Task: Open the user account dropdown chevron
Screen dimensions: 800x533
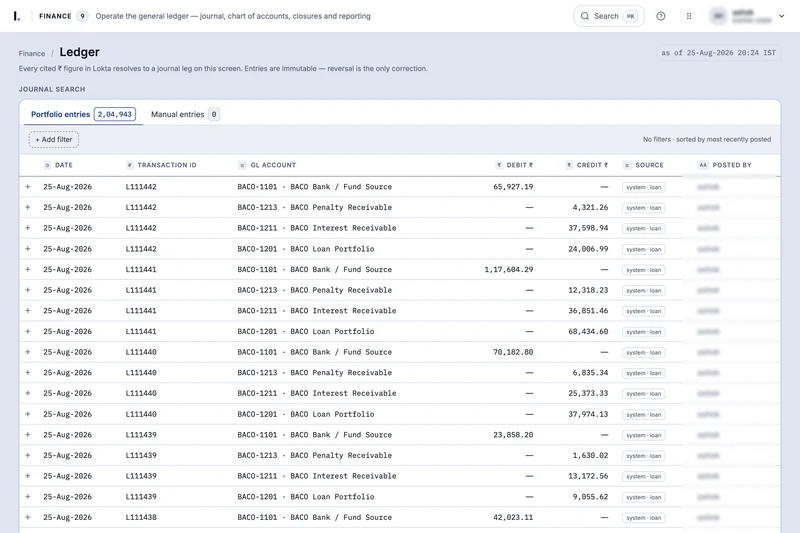Action: coord(782,16)
